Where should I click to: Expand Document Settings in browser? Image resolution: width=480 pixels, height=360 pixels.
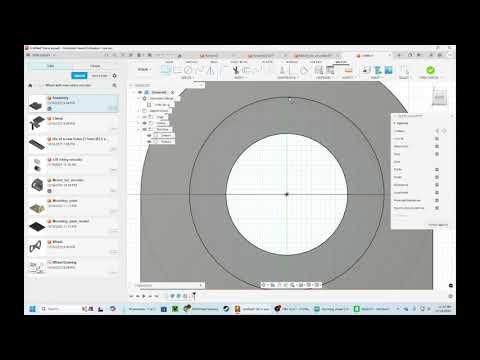click(139, 99)
